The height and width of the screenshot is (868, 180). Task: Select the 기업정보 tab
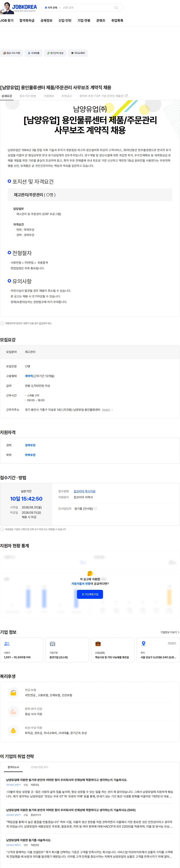coord(49,96)
